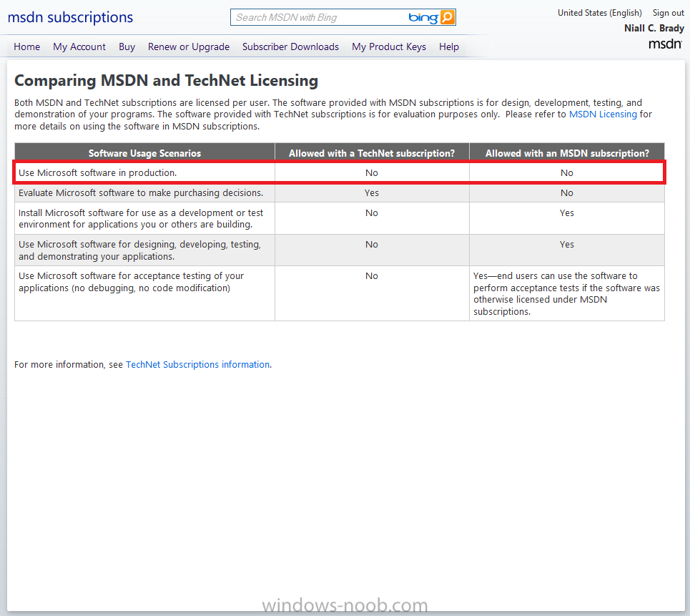Click the user name Niall C. Brady
The image size is (690, 616).
click(654, 28)
